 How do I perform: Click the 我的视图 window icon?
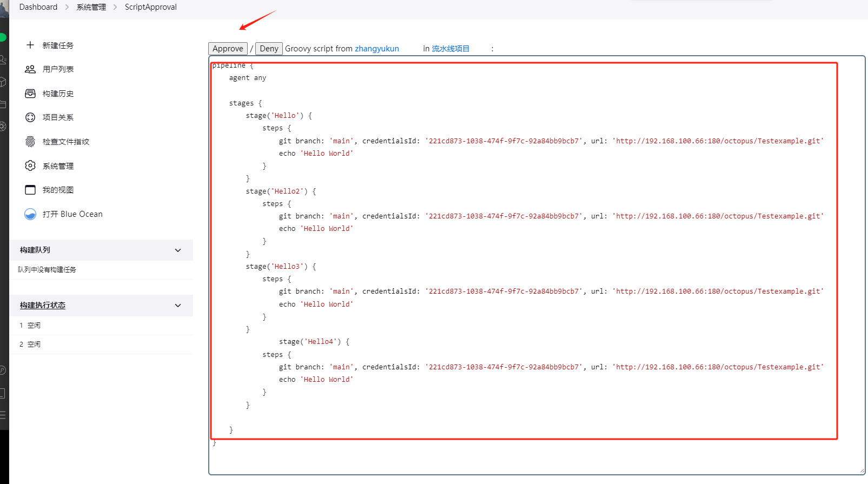pos(30,190)
